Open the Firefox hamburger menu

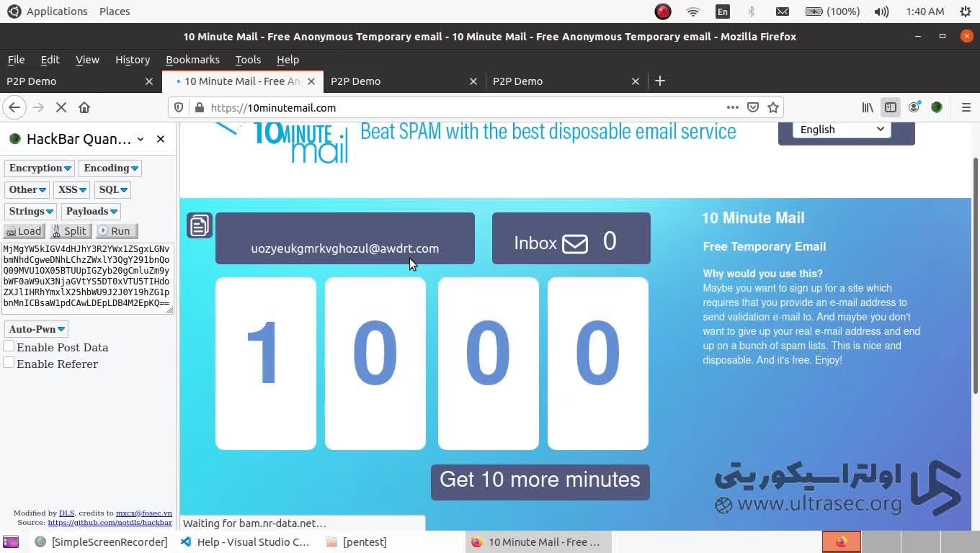966,107
